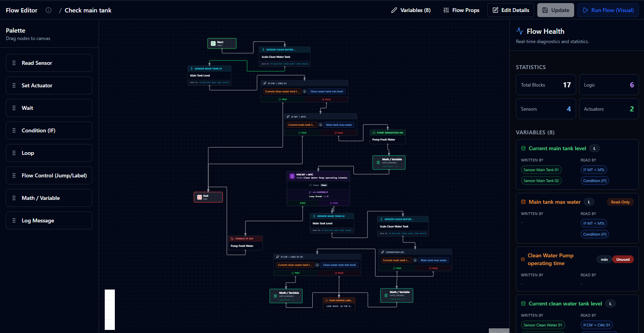Viewport: 644px width, 333px height.
Task: Click the grip handle icon on Log Message
Action: coord(14,220)
